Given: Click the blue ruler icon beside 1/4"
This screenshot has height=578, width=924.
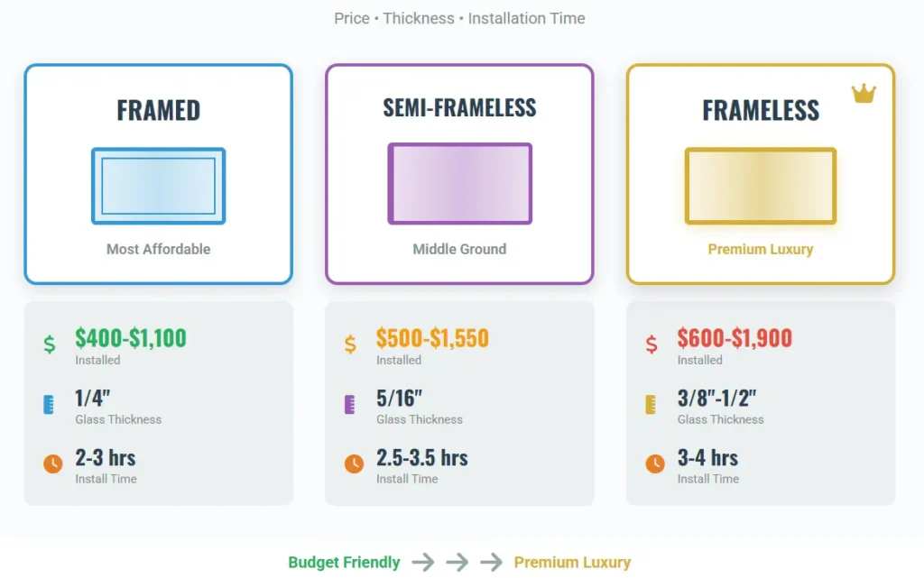Looking at the screenshot, I should point(50,405).
